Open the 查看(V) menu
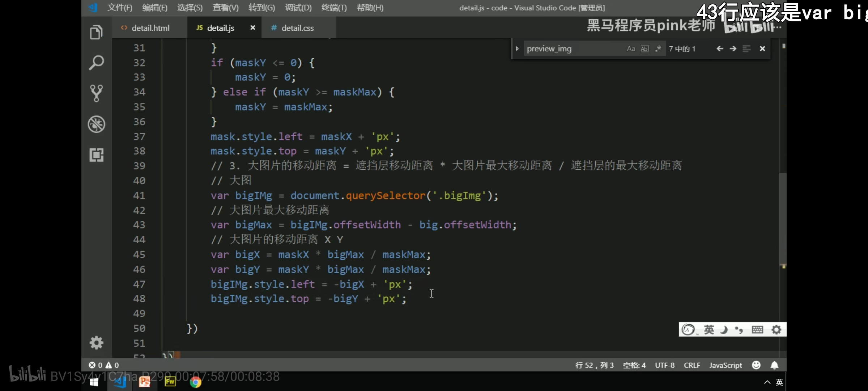This screenshot has height=391, width=868. tap(225, 8)
